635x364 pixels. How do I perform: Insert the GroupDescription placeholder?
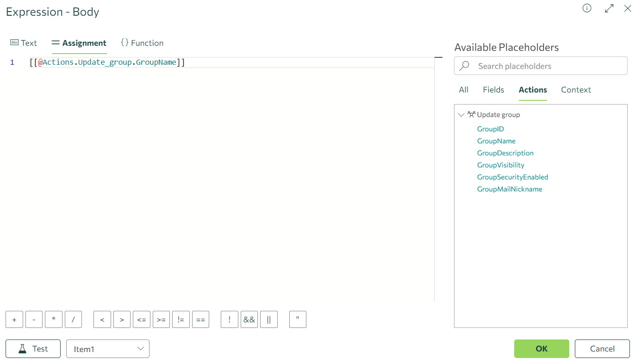point(505,153)
